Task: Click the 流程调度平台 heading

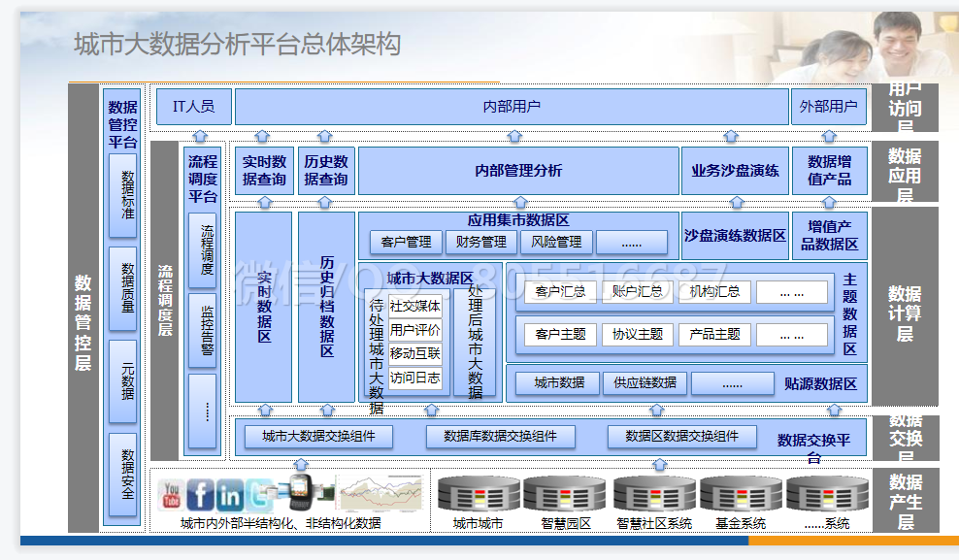Action: 203,180
